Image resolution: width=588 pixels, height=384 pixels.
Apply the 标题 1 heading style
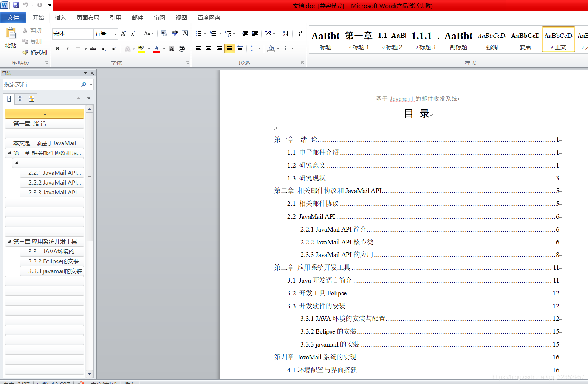359,39
